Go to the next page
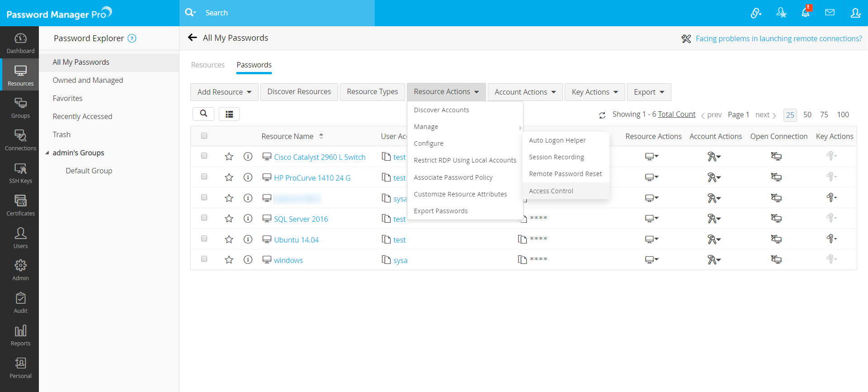 click(765, 115)
